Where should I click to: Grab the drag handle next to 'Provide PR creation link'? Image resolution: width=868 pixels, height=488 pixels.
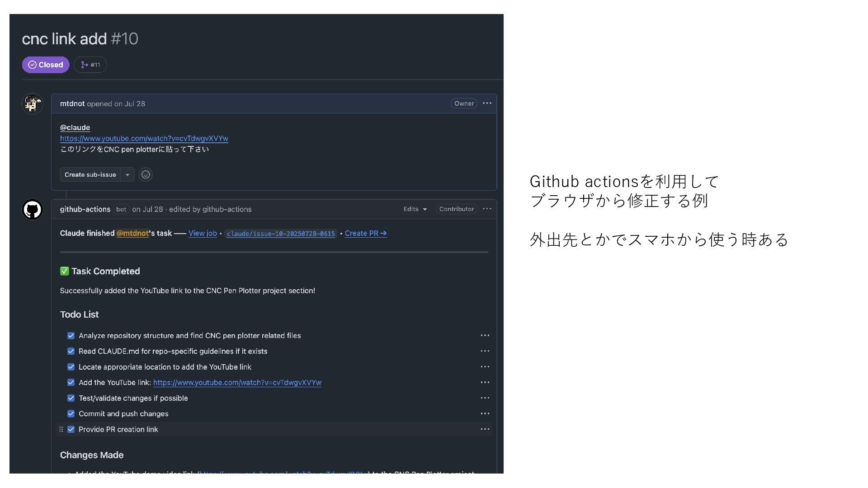pyautogui.click(x=61, y=430)
